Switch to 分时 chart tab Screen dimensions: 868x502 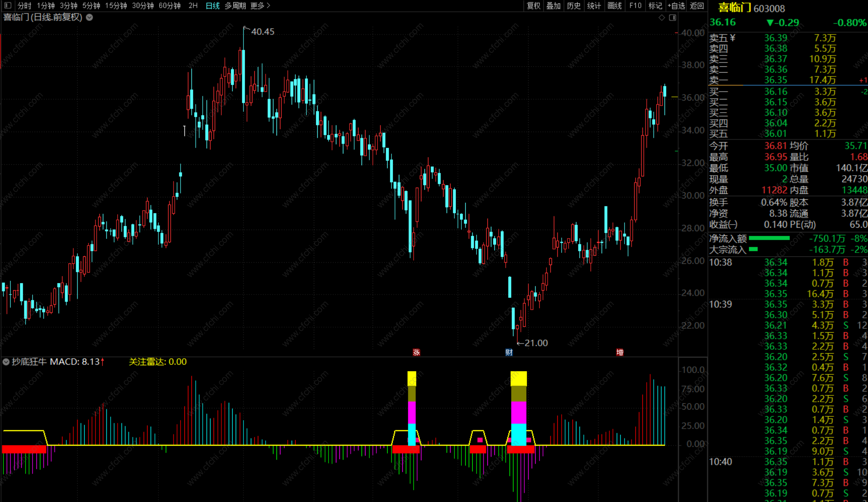24,5
